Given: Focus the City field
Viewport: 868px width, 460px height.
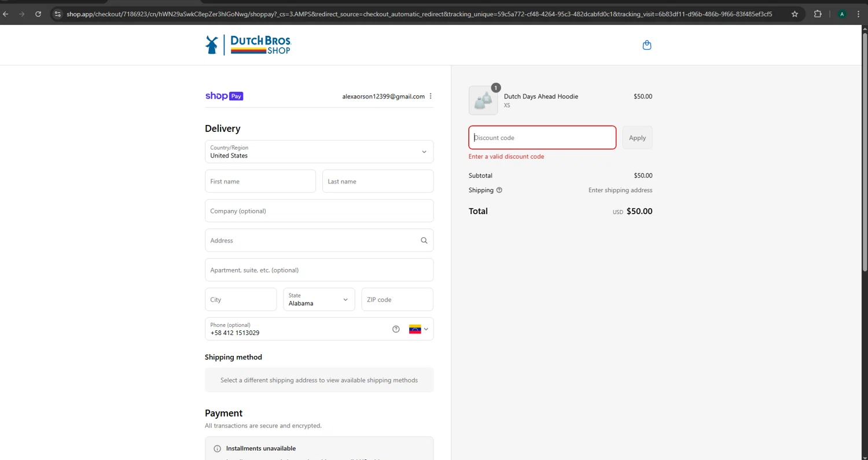Looking at the screenshot, I should (241, 299).
